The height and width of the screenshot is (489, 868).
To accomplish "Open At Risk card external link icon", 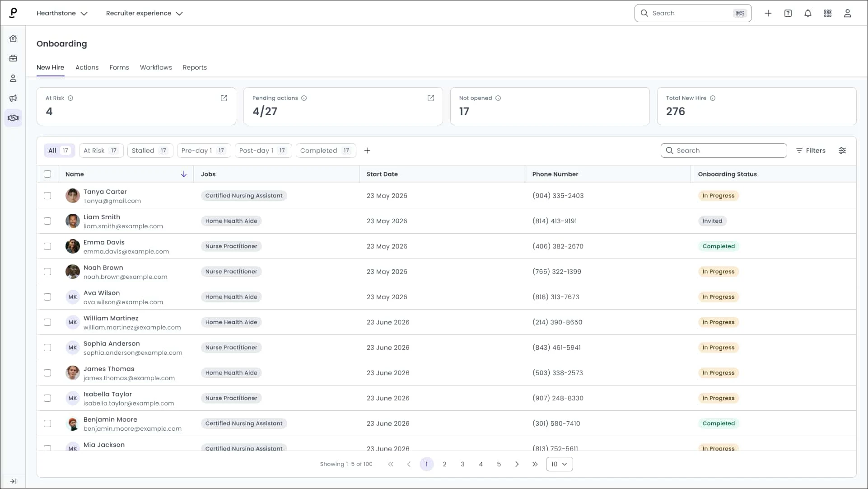I will coord(224,98).
